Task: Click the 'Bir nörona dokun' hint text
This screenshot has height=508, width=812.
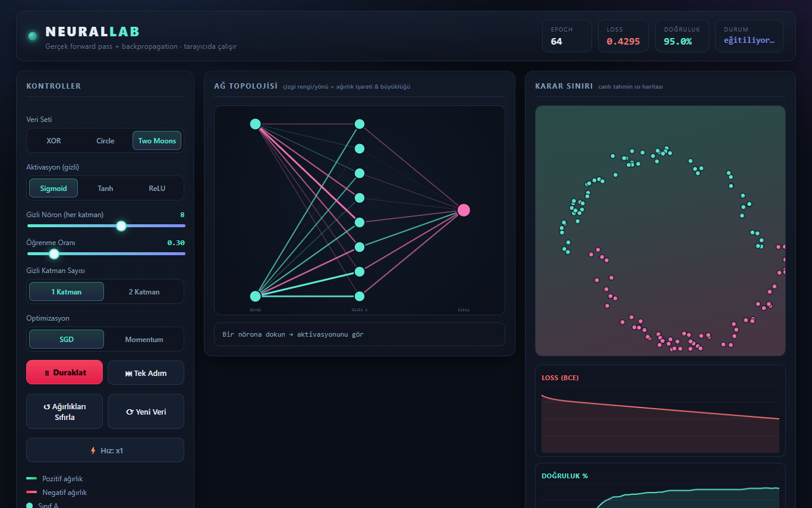Action: point(293,334)
